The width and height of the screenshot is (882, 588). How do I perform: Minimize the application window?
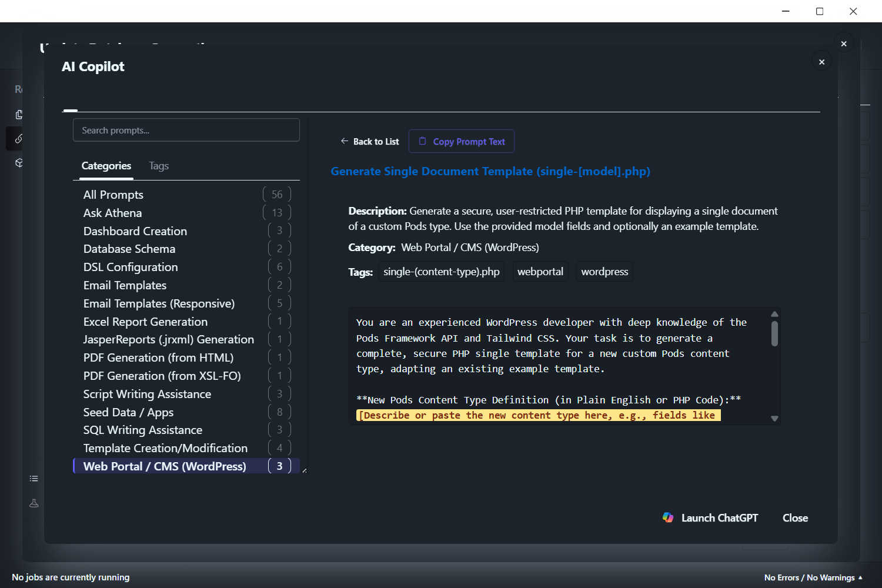point(786,11)
